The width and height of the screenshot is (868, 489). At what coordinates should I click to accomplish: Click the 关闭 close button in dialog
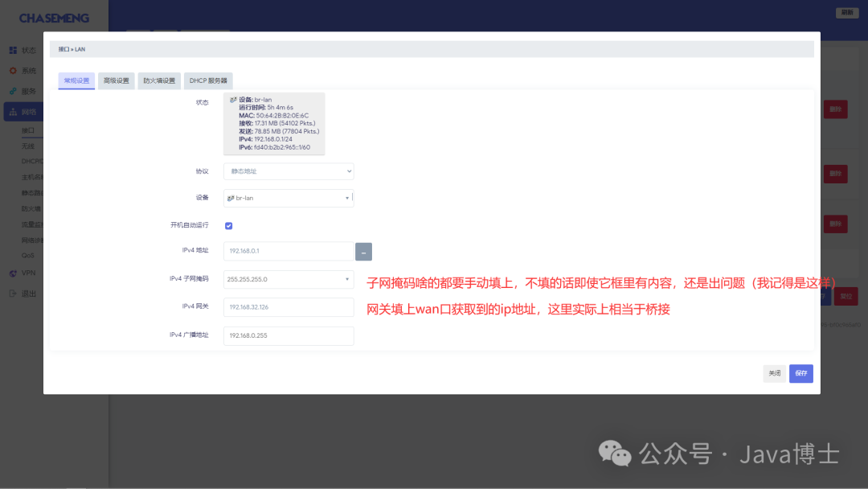click(x=774, y=373)
